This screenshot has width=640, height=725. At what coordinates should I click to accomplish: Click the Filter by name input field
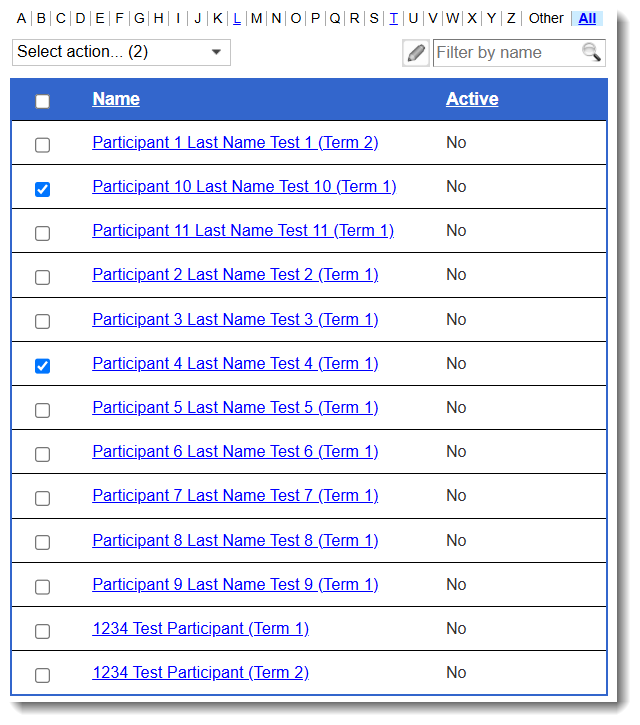point(505,53)
